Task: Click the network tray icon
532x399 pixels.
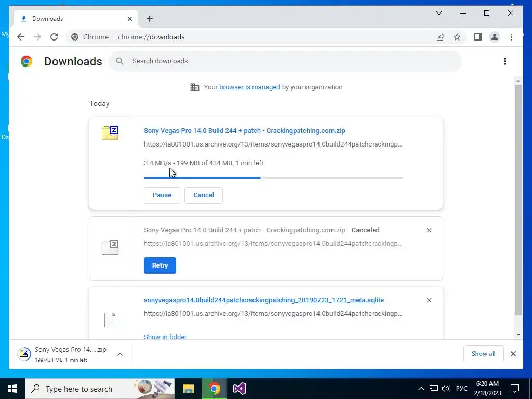Action: tap(434, 389)
